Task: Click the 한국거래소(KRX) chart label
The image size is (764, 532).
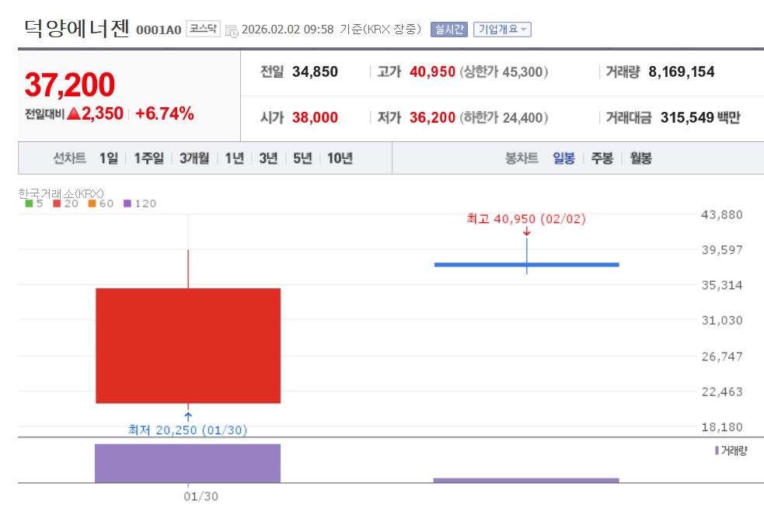Action: (x=61, y=193)
